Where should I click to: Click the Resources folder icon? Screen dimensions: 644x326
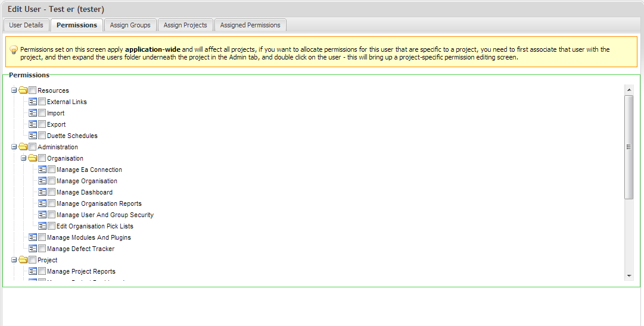click(x=23, y=90)
